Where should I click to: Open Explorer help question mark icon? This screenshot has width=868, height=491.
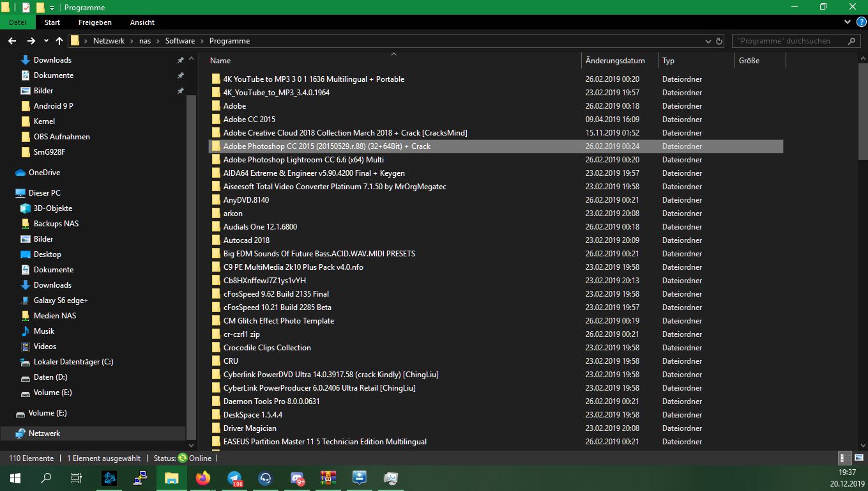pyautogui.click(x=861, y=22)
